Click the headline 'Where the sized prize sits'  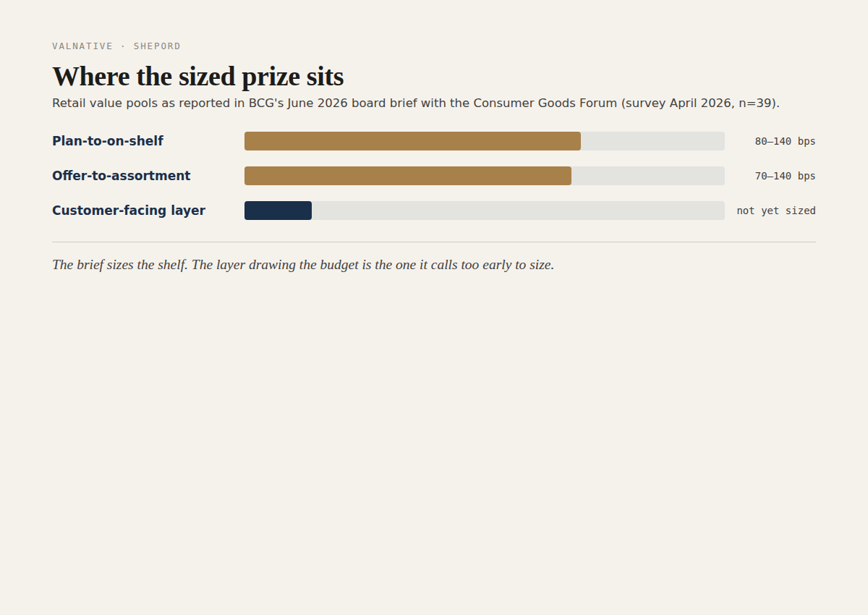[198, 76]
